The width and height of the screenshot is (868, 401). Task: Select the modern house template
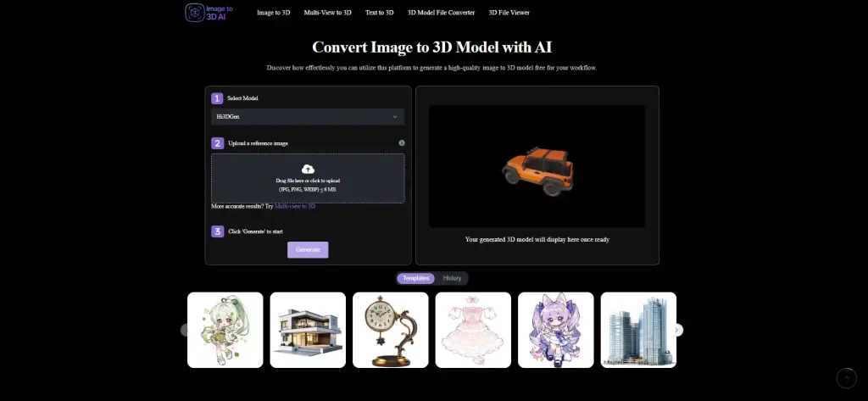pyautogui.click(x=308, y=330)
